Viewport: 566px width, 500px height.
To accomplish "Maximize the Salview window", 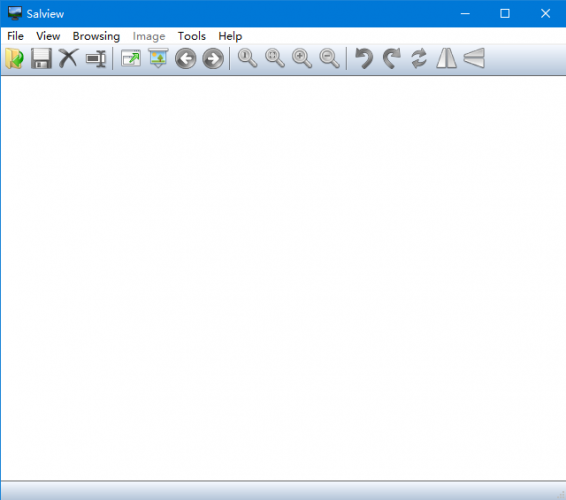I will (505, 14).
